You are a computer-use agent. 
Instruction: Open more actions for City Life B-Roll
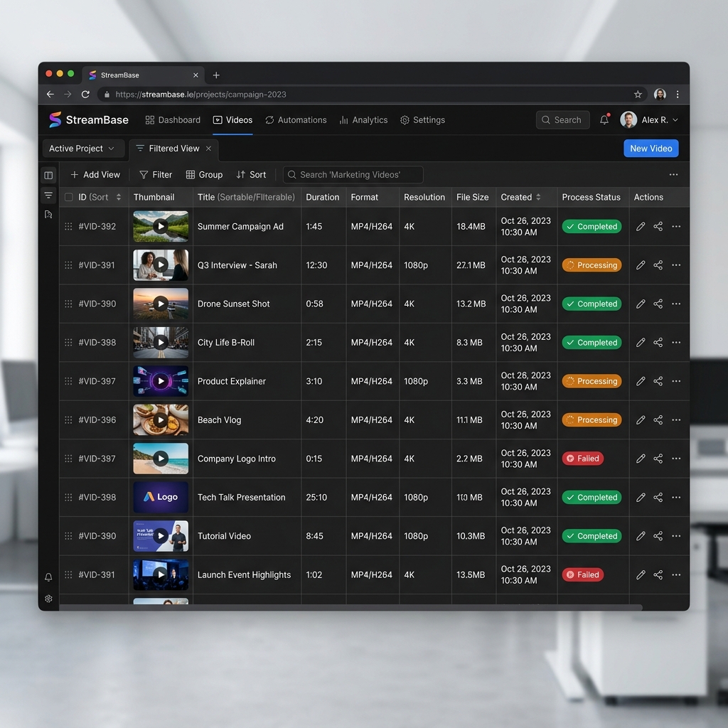tap(676, 342)
